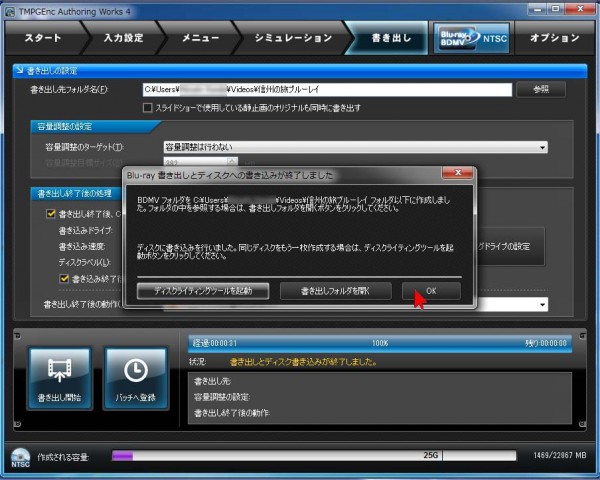Close the Blu-ray completion dialog
The height and width of the screenshot is (480, 600).
458,173
